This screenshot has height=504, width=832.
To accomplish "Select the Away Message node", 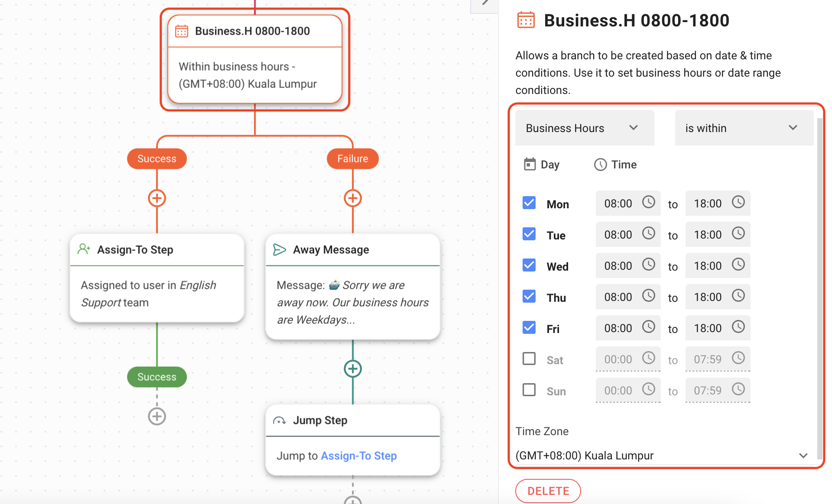I will (x=353, y=287).
